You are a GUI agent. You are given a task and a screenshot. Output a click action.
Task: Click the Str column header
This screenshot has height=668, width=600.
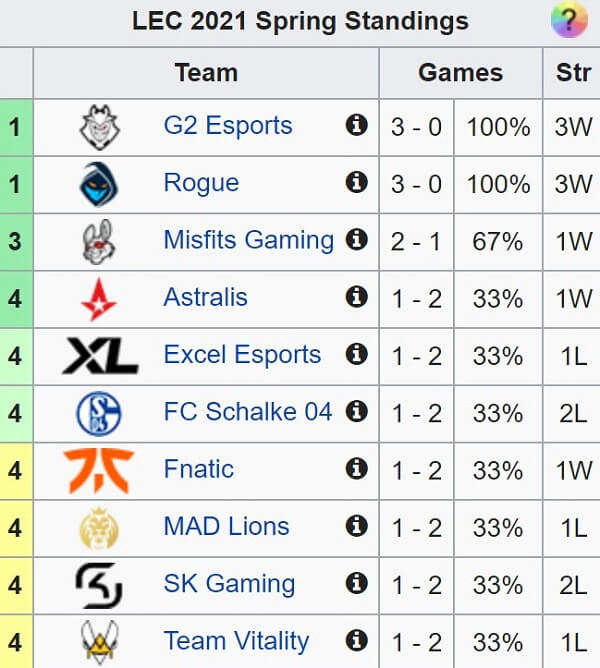point(573,72)
